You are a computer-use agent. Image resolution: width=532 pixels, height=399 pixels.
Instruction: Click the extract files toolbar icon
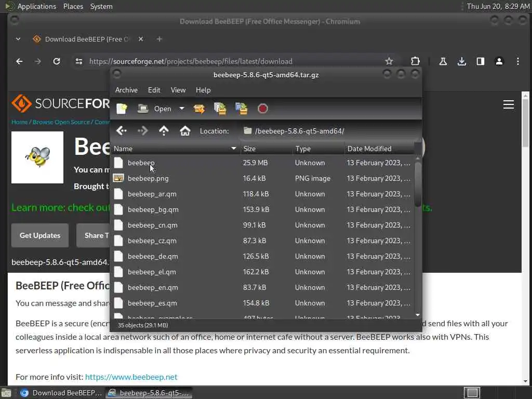click(x=199, y=109)
